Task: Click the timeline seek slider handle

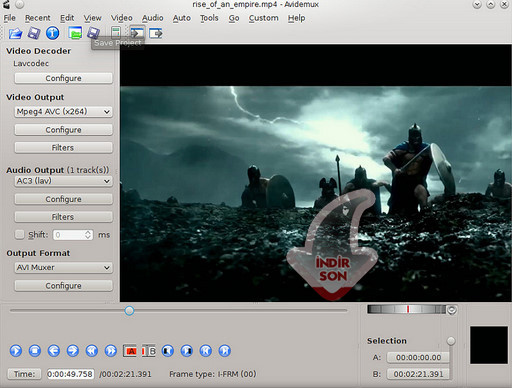Action: (129, 311)
